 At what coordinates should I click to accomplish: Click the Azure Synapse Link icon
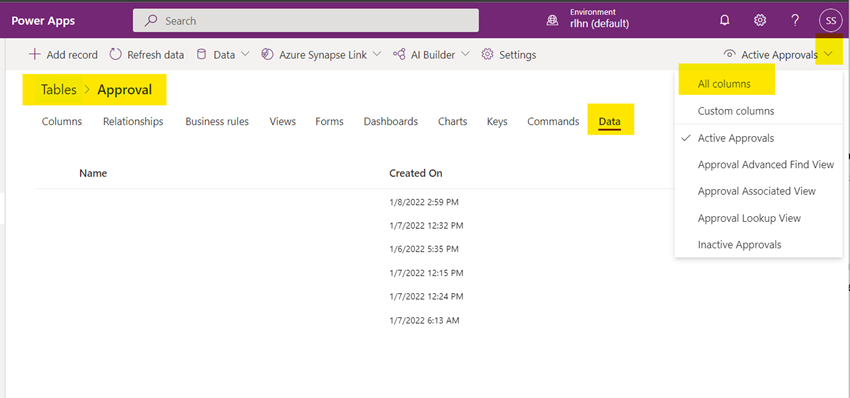point(267,54)
